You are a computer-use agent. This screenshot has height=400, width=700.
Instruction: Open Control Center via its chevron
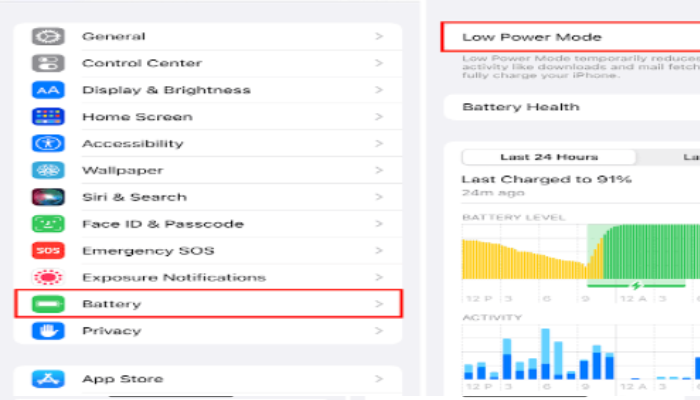379,63
